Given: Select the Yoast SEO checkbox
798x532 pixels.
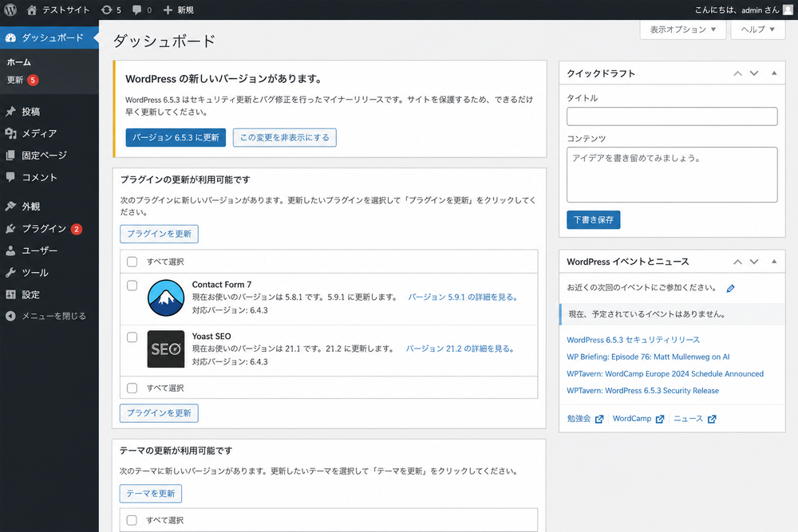Looking at the screenshot, I should point(132,337).
